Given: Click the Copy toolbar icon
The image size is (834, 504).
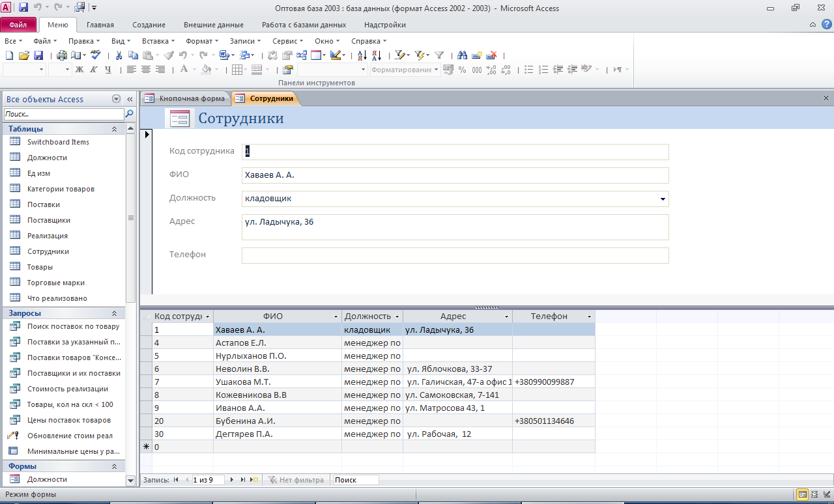Looking at the screenshot, I should click(x=134, y=55).
